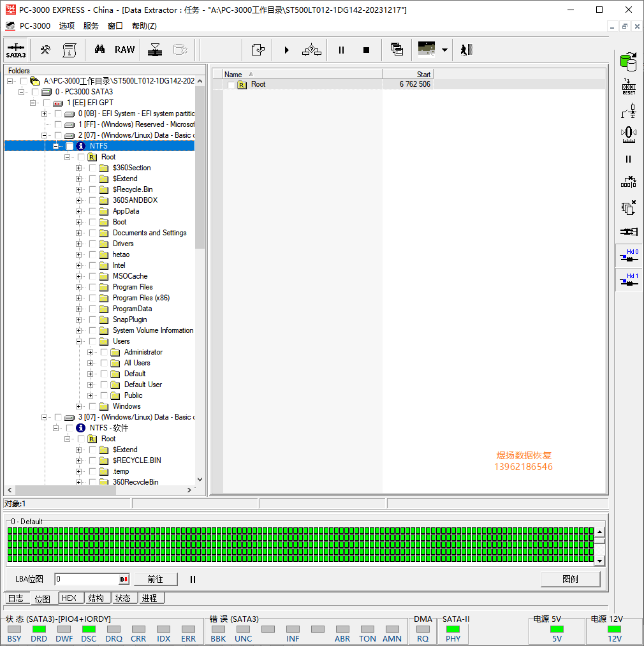This screenshot has width=644, height=646.
Task: Open the 窗口 menu
Action: (115, 26)
